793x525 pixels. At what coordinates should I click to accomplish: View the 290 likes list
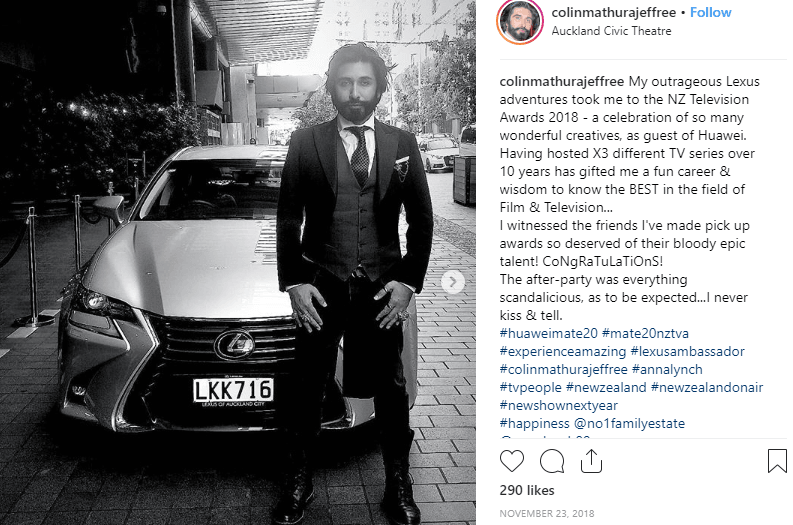pos(527,490)
